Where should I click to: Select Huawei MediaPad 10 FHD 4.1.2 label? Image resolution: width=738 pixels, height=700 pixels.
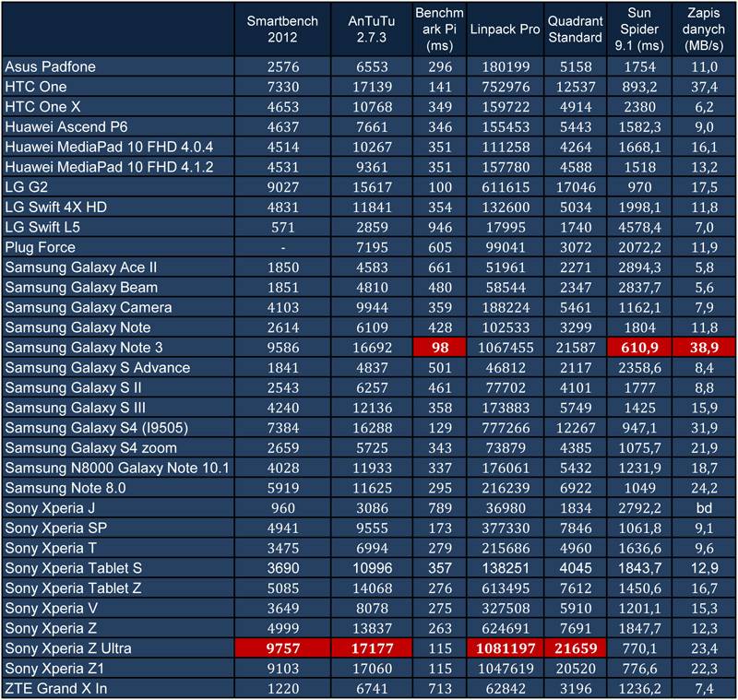(x=109, y=167)
